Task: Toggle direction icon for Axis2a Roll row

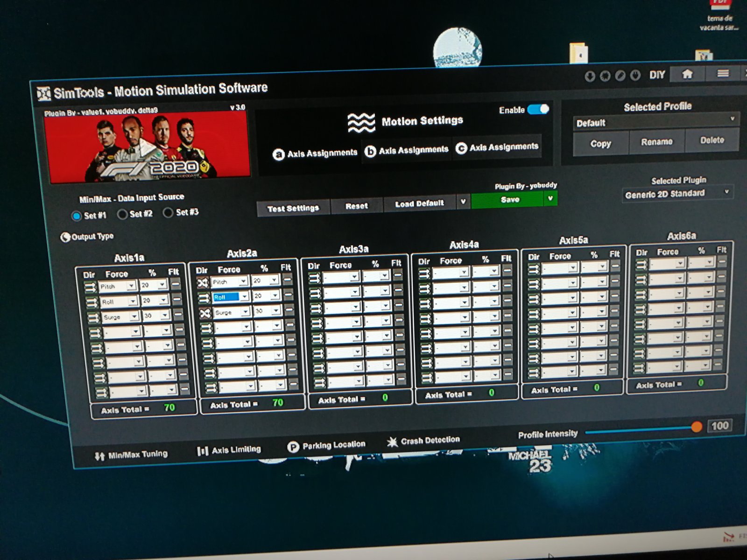Action: click(204, 298)
